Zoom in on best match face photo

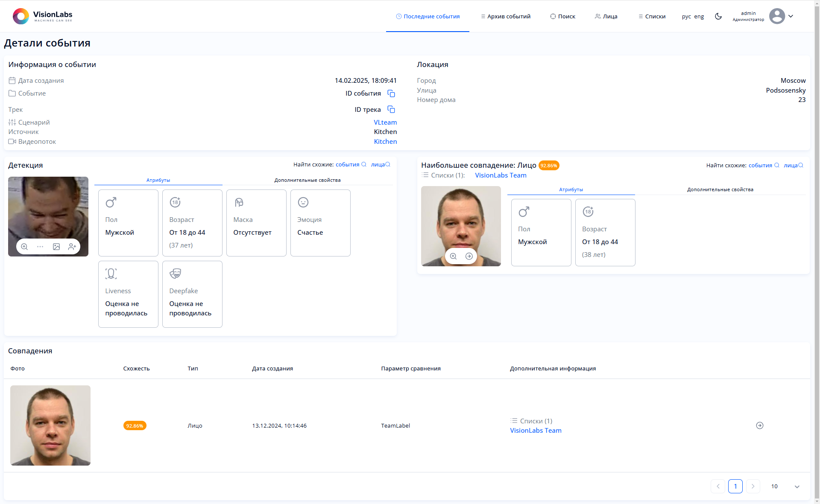coord(453,256)
